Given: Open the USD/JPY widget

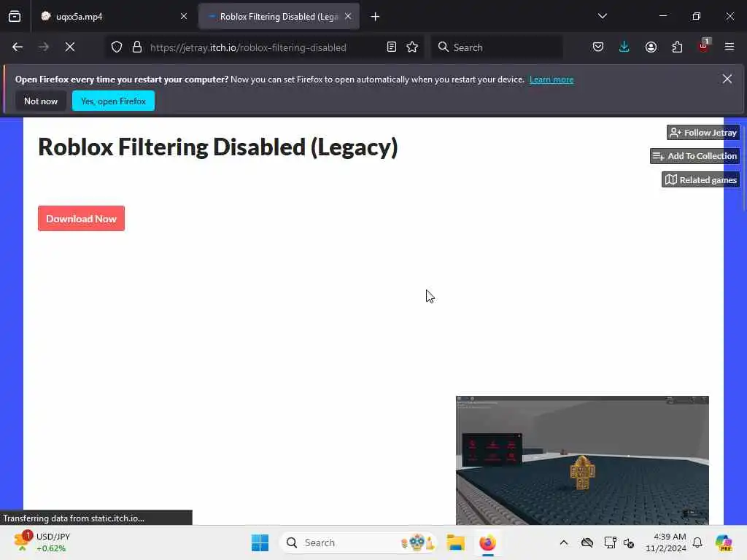Looking at the screenshot, I should tap(43, 542).
